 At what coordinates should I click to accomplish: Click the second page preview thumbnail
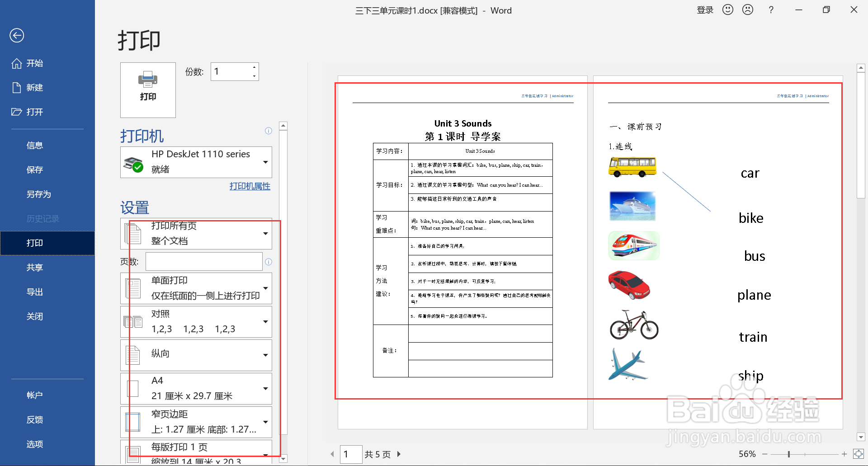click(x=718, y=252)
